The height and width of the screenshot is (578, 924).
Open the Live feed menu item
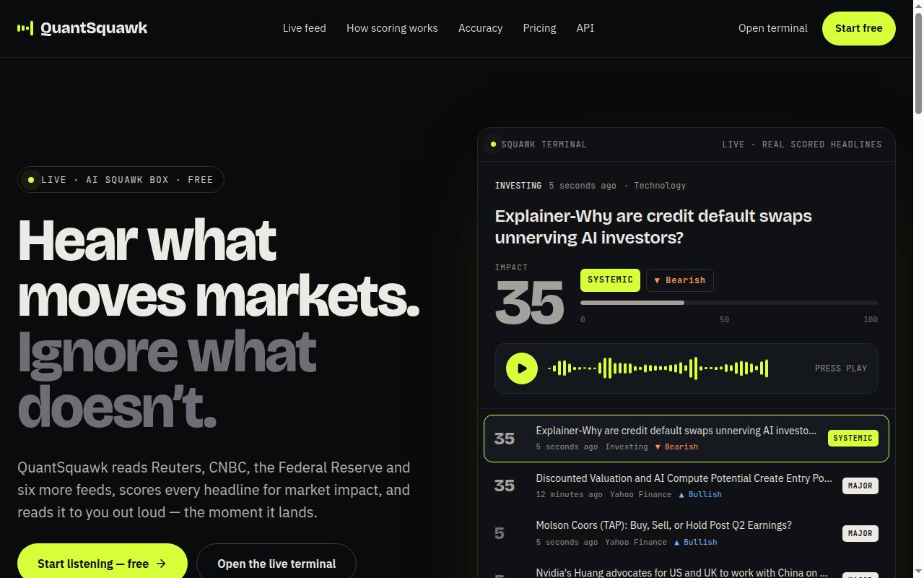[x=305, y=28]
